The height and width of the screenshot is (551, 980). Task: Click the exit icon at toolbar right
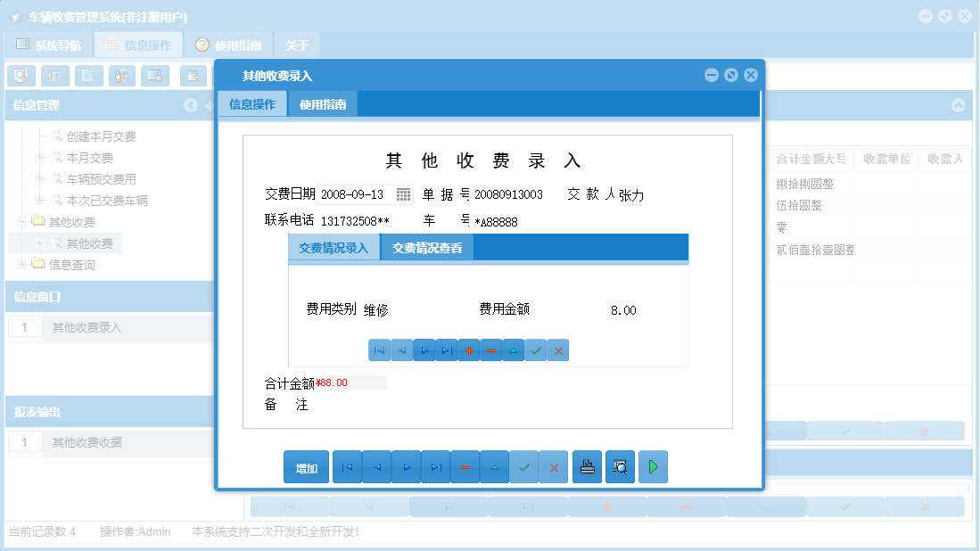193,76
